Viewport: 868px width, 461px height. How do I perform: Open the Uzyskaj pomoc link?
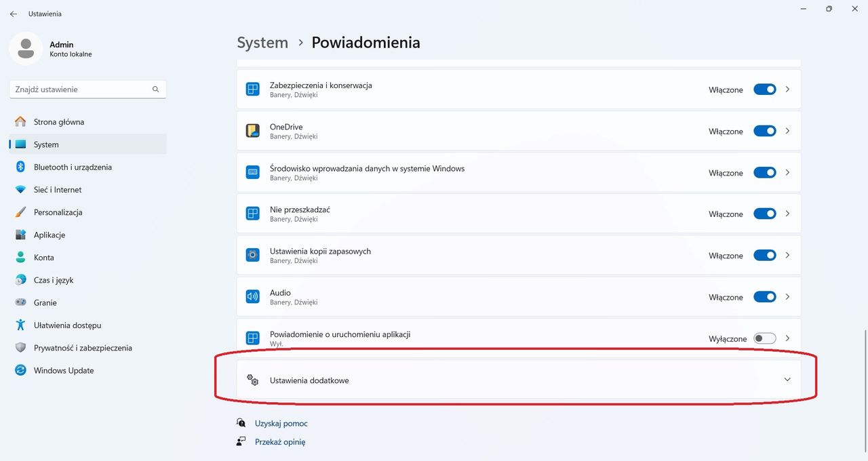point(281,424)
